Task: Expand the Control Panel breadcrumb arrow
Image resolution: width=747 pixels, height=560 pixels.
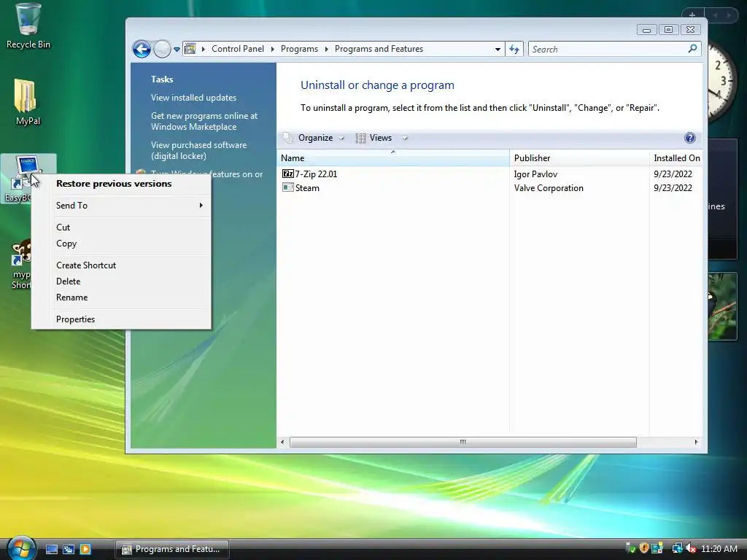Action: (273, 49)
